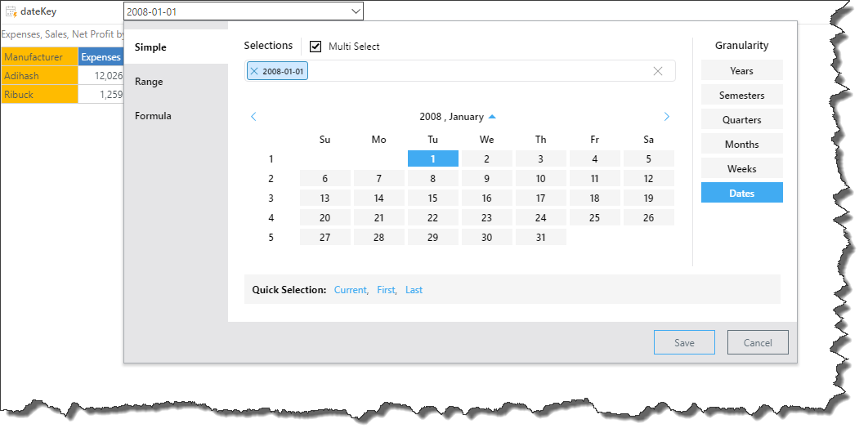Screen dimensions: 868x437
Task: Click the Current quick selection link
Action: [x=350, y=290]
